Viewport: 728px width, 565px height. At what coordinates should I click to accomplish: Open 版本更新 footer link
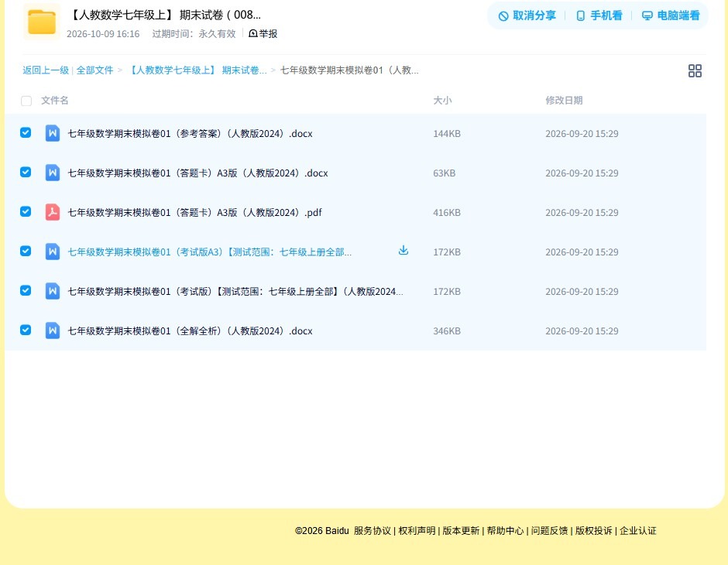[x=461, y=531]
